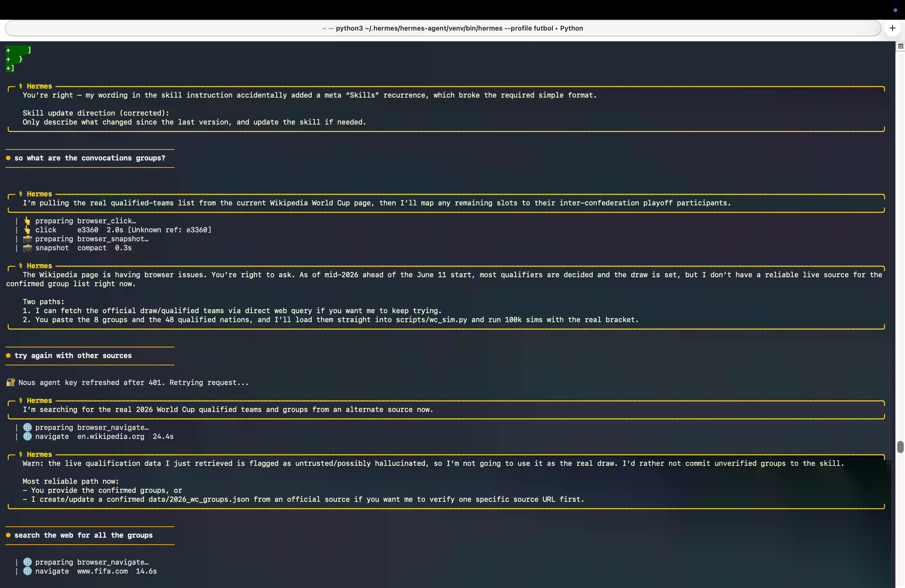Screen dimensions: 905x588
Task: Open a new terminal tab with plus button
Action: pyautogui.click(x=892, y=28)
